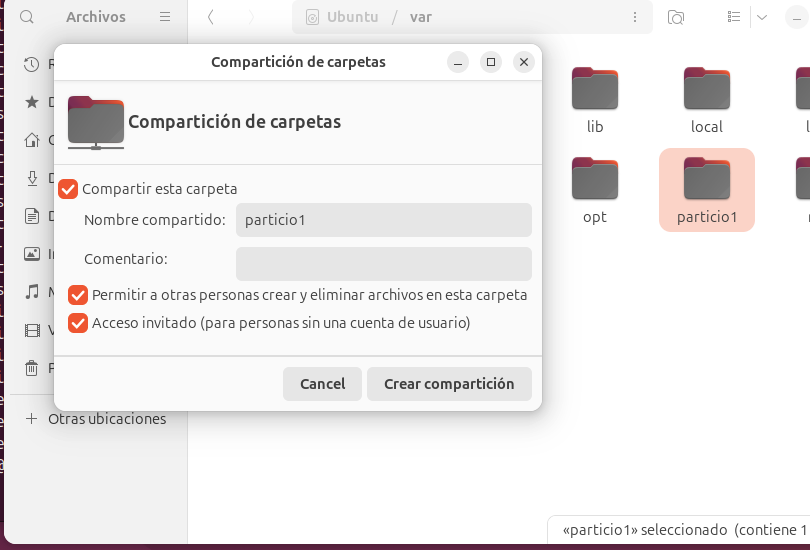Screen dimensions: 810x550
Task: Open Trash via sidebar bin icon
Action: (31, 368)
